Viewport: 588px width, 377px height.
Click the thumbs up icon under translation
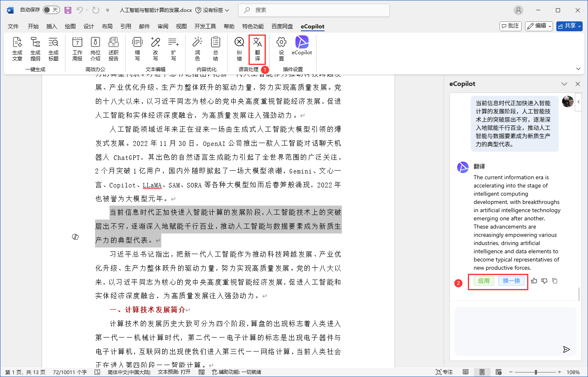[534, 281]
